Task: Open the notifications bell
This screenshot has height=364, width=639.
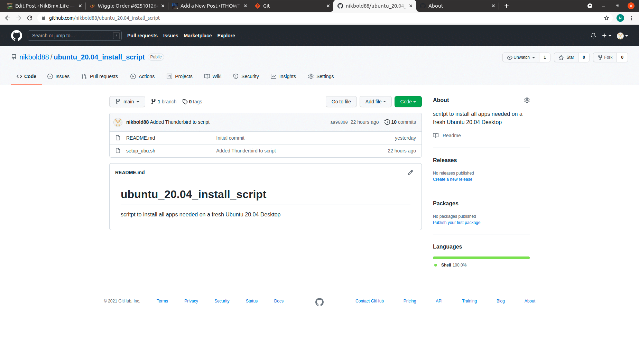Action: click(593, 36)
